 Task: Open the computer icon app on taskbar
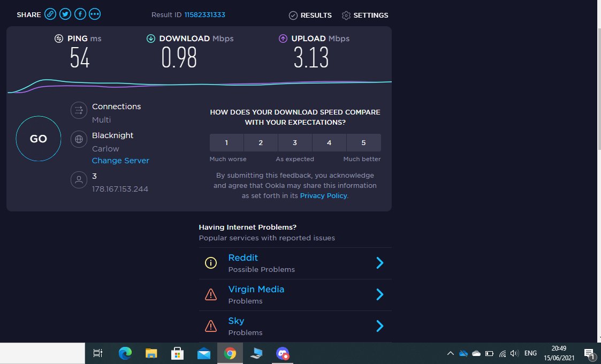coord(256,353)
